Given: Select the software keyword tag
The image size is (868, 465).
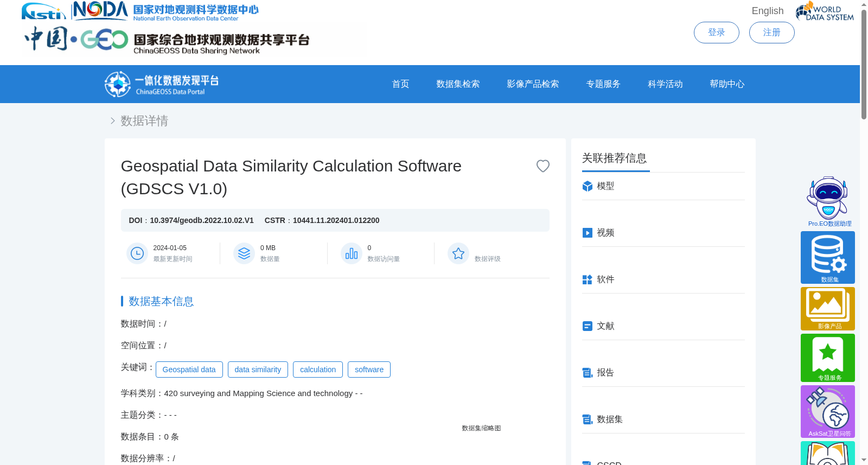Looking at the screenshot, I should coord(369,370).
